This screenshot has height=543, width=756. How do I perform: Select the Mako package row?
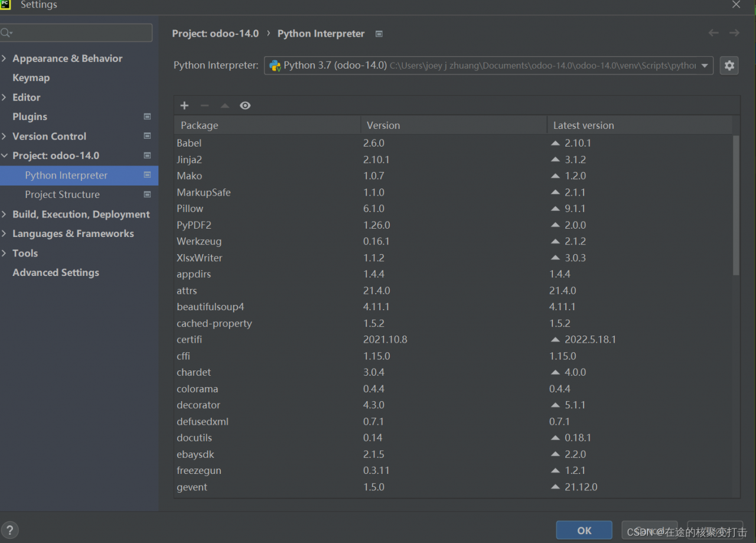pos(454,175)
